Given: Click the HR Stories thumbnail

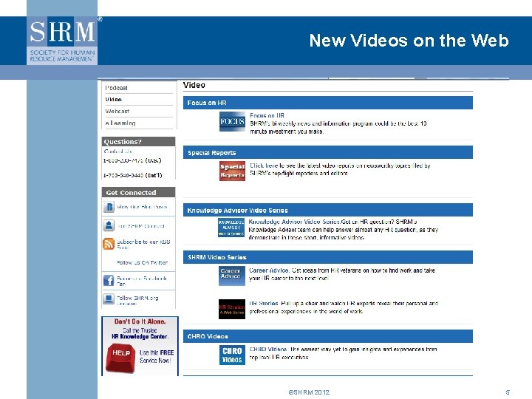Looking at the screenshot, I should click(x=232, y=309).
